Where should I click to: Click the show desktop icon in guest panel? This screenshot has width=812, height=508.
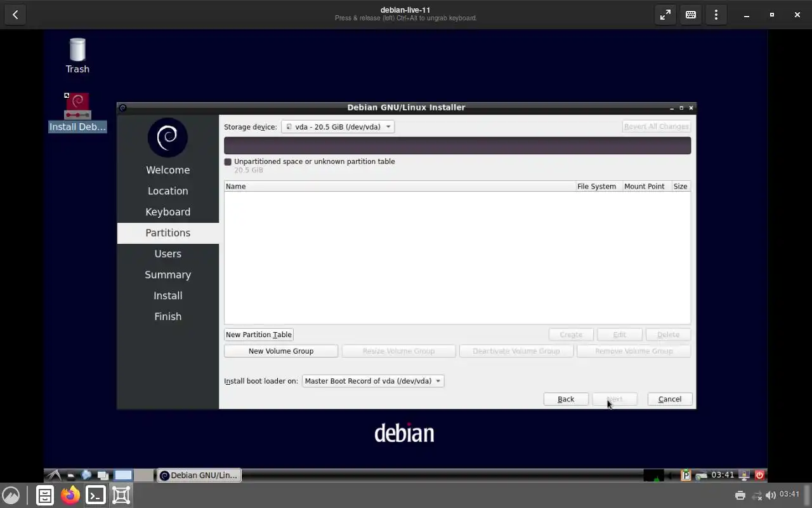103,475
